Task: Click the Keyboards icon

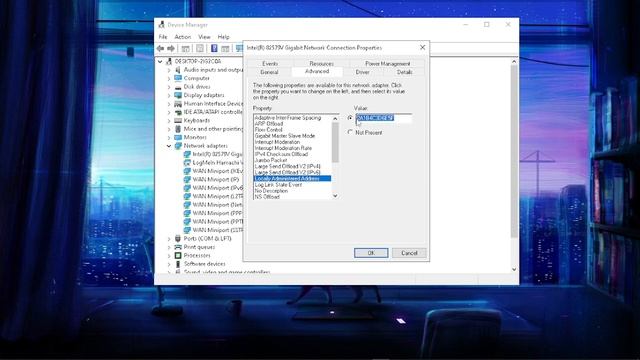Action: [178, 120]
